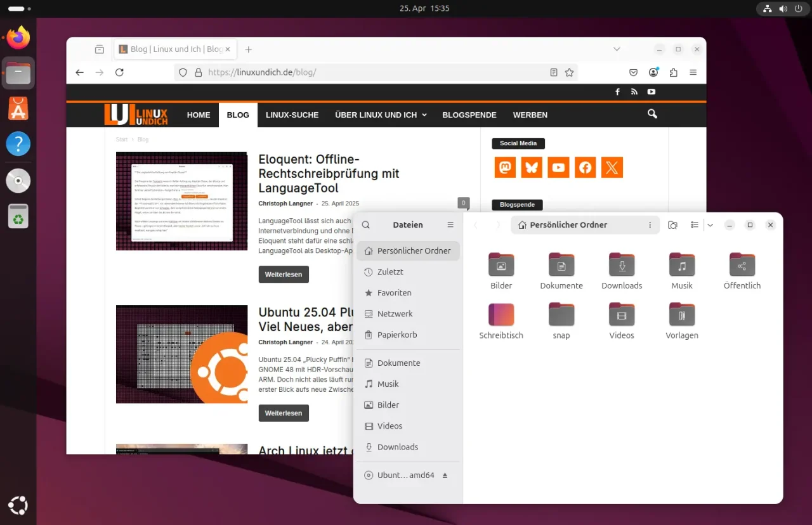
Task: Click the URL address bar field
Action: [374, 72]
